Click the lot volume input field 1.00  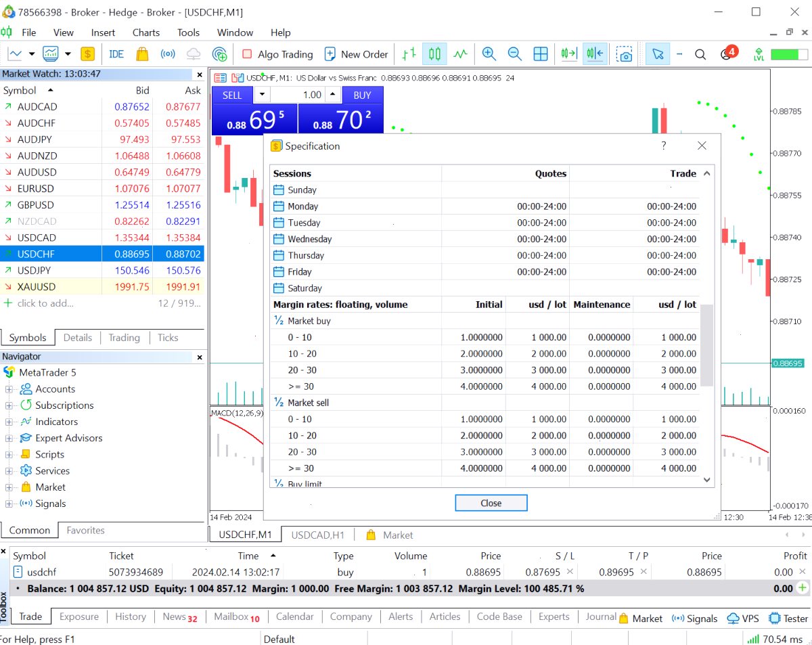[298, 95]
